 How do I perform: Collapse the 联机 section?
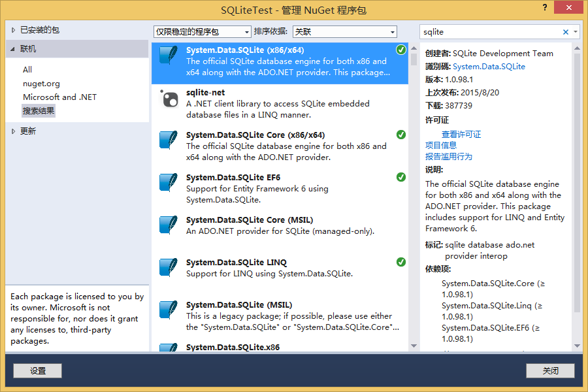(x=13, y=49)
